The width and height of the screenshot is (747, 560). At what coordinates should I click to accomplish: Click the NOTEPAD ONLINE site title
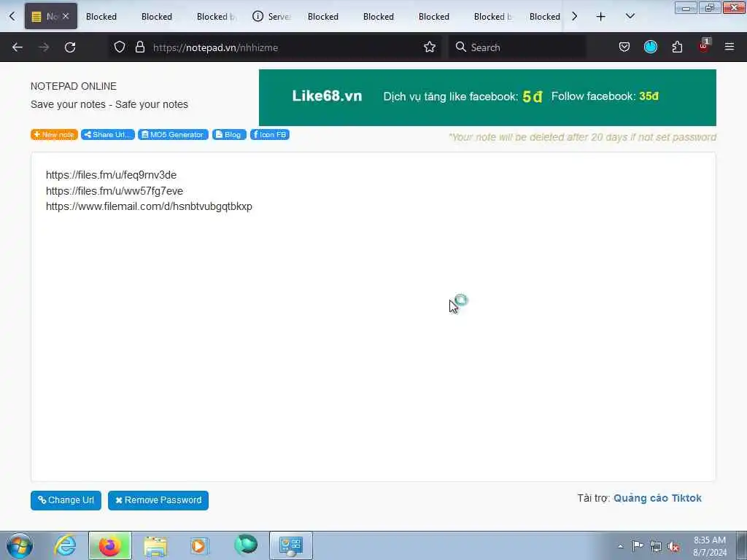pos(74,86)
